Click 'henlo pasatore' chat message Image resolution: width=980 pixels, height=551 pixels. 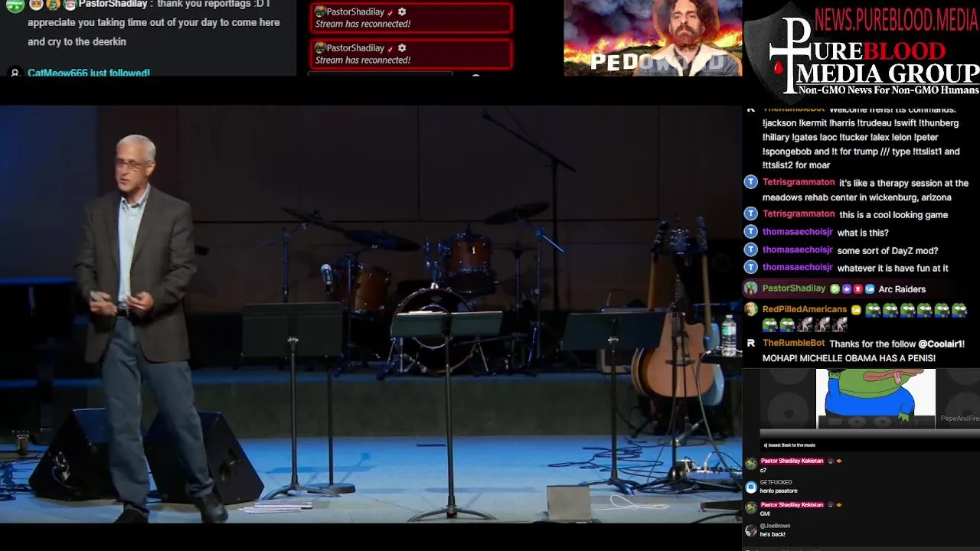pyautogui.click(x=779, y=491)
